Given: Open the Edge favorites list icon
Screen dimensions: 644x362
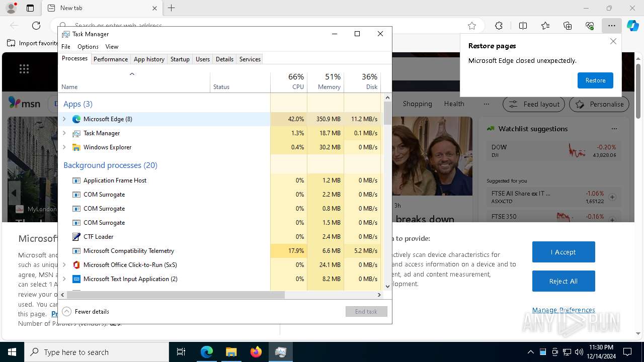Looking at the screenshot, I should click(x=545, y=26).
